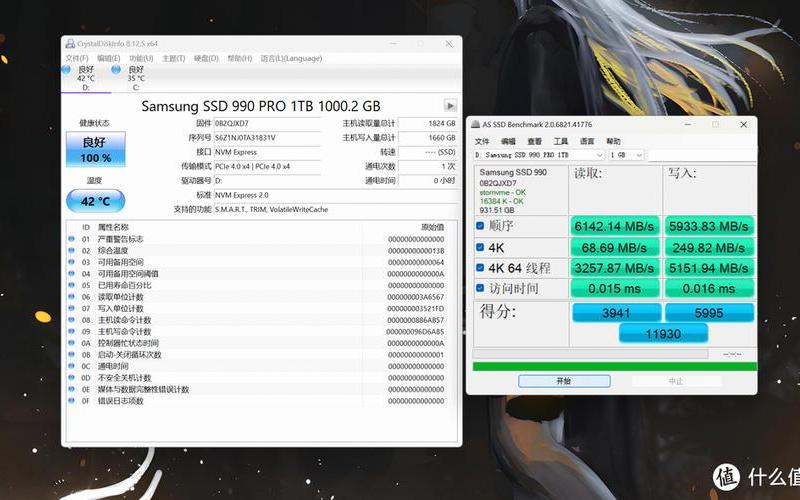The width and height of the screenshot is (800, 500).
Task: Click the 4K 64 thread write 5151.94 MB/s
Action: [x=709, y=268]
